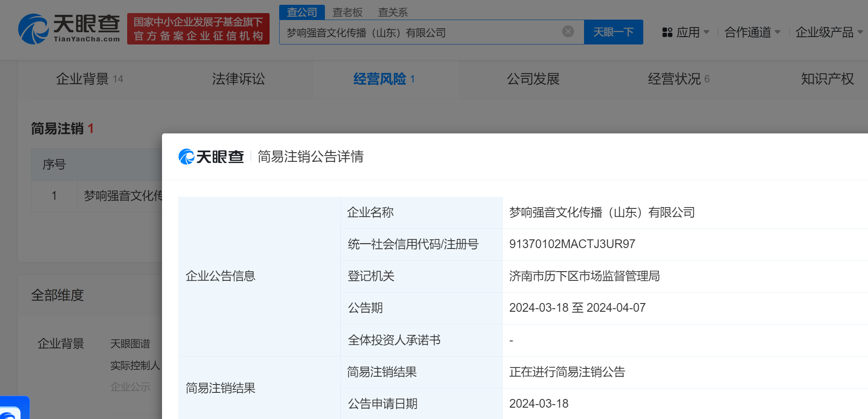Open the 知识产权 tab
The width and height of the screenshot is (868, 419).
tap(827, 79)
